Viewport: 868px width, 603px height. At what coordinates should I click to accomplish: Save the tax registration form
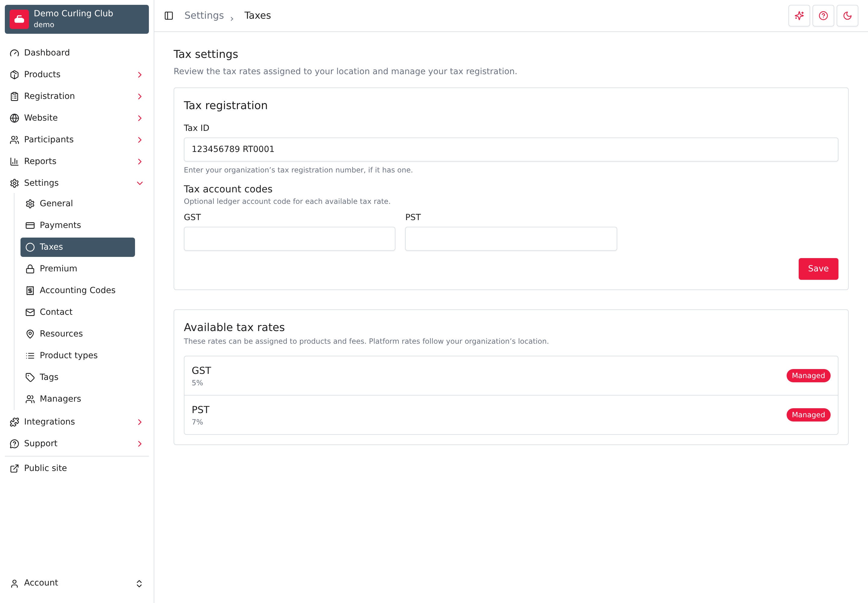(818, 269)
